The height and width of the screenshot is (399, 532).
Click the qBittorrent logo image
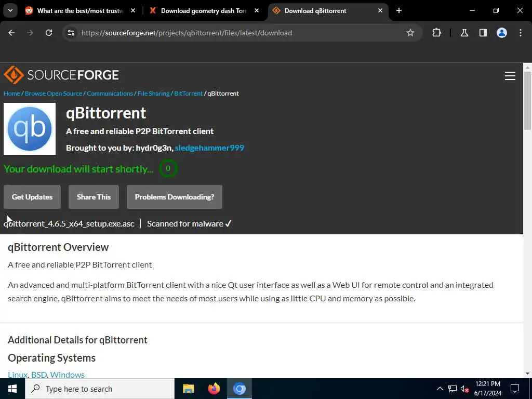[30, 129]
